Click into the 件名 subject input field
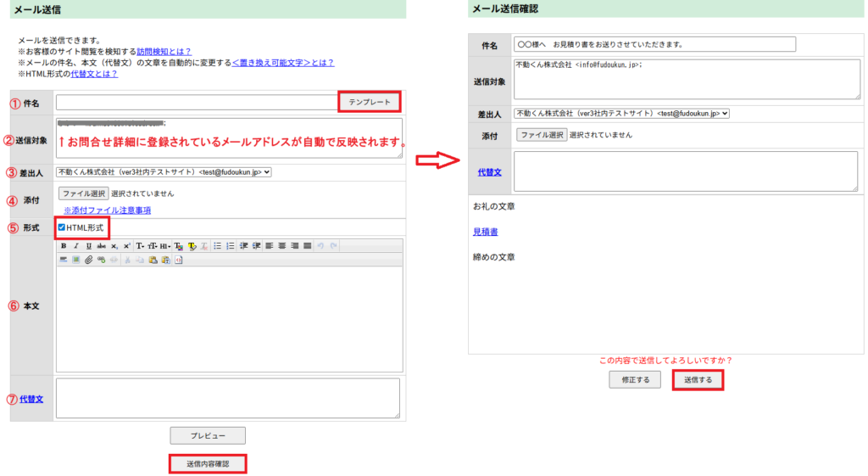Image resolution: width=868 pixels, height=476 pixels. pos(197,103)
